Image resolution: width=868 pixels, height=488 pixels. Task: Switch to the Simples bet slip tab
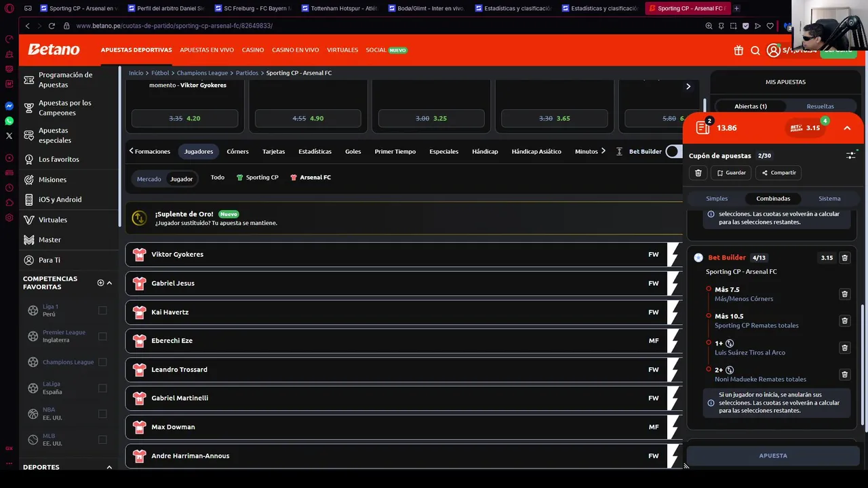(717, 199)
